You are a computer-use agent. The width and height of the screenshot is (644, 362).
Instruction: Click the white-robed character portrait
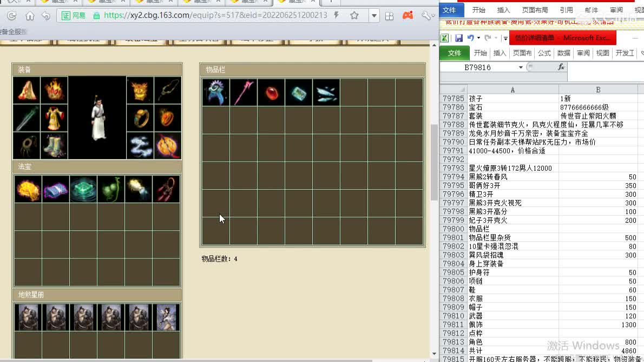(97, 118)
